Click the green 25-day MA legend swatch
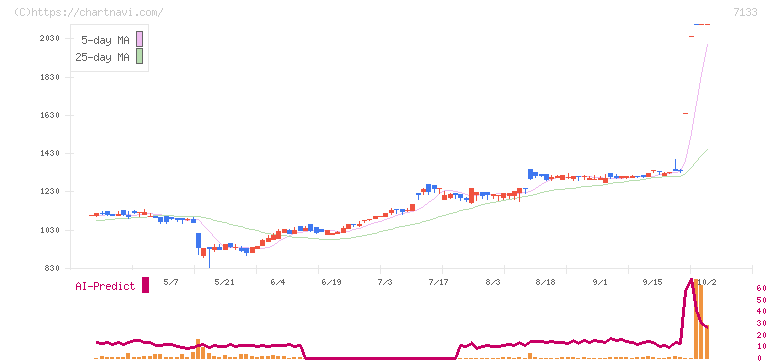The height and width of the screenshot is (361, 772). pyautogui.click(x=140, y=57)
